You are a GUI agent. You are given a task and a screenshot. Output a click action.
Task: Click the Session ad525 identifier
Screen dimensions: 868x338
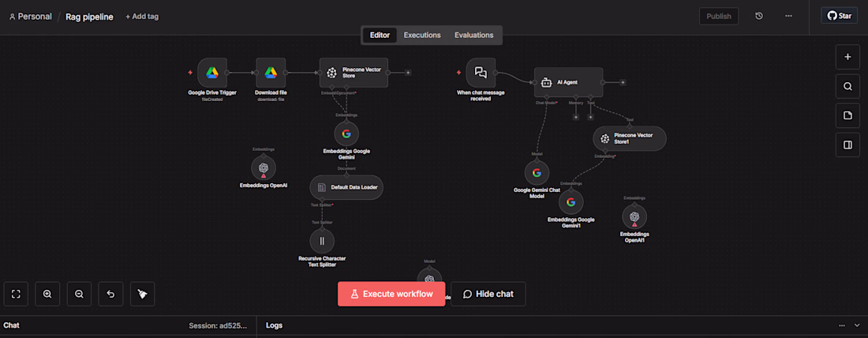(x=218, y=325)
